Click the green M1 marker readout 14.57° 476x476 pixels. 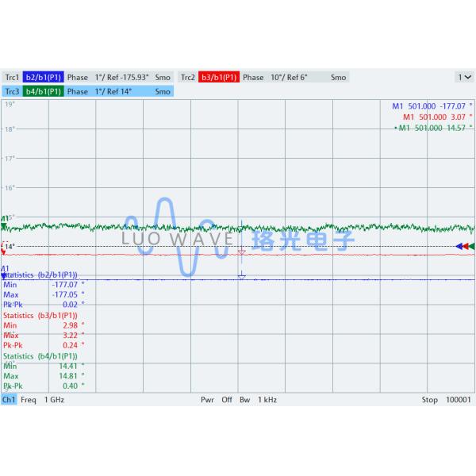click(x=435, y=128)
